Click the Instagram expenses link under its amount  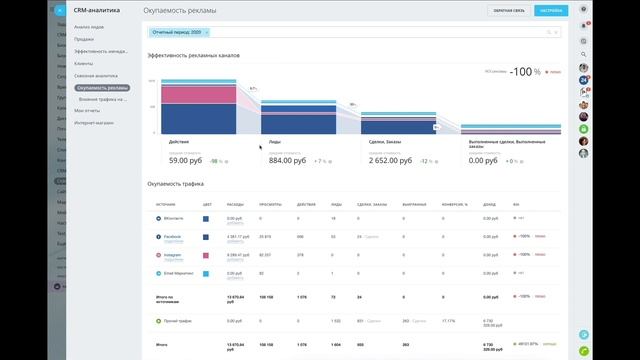coord(235,260)
